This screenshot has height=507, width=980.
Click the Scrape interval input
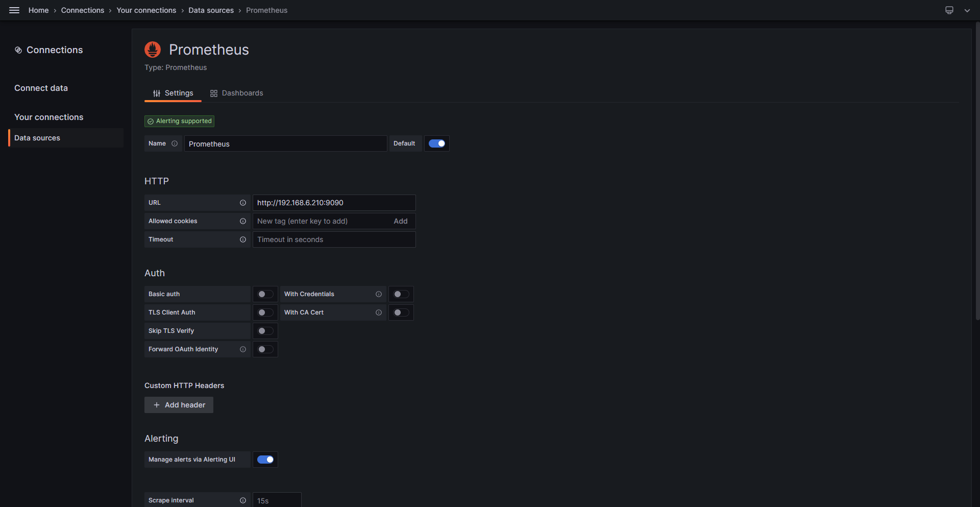pos(277,500)
